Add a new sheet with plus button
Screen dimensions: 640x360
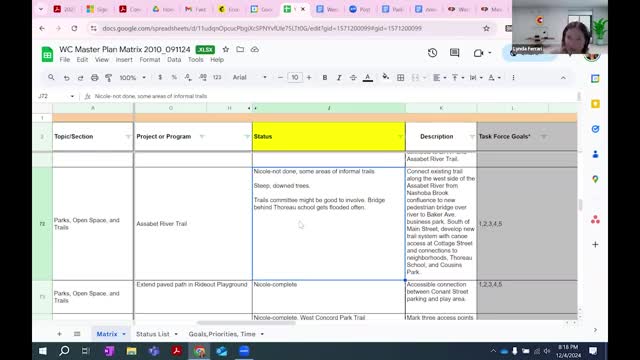pyautogui.click(x=59, y=334)
